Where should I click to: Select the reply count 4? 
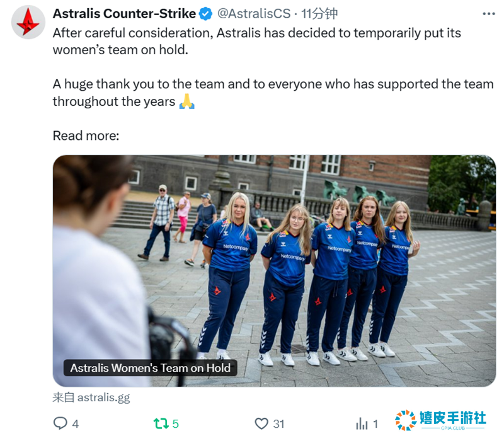75,424
